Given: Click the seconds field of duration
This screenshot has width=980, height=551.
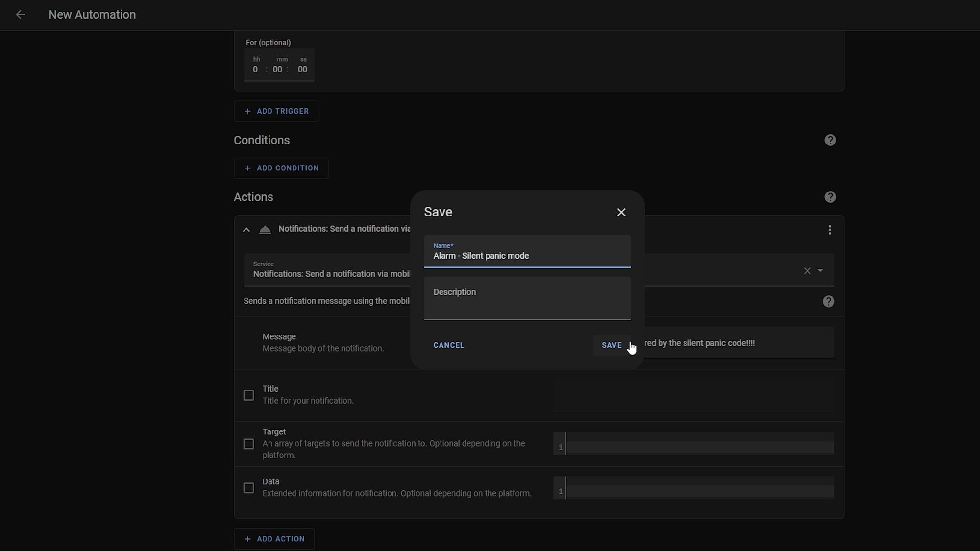Looking at the screenshot, I should pos(302,70).
